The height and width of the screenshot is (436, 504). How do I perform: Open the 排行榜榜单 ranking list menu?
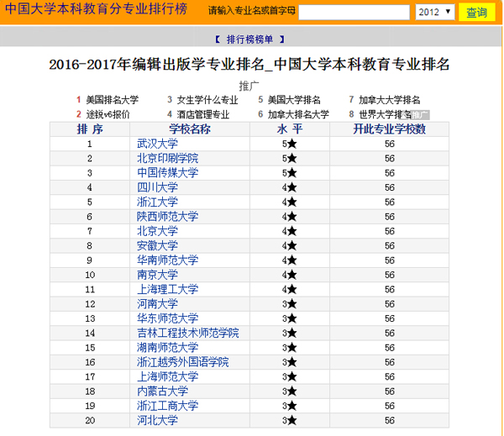click(250, 39)
